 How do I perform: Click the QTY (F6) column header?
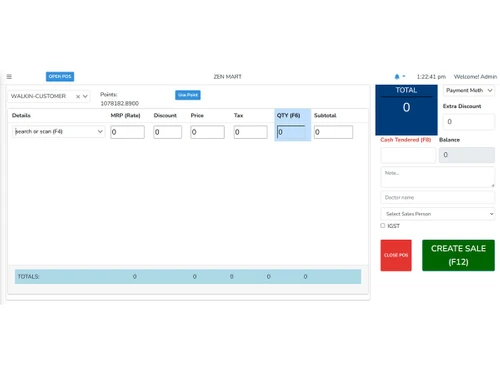coord(288,115)
